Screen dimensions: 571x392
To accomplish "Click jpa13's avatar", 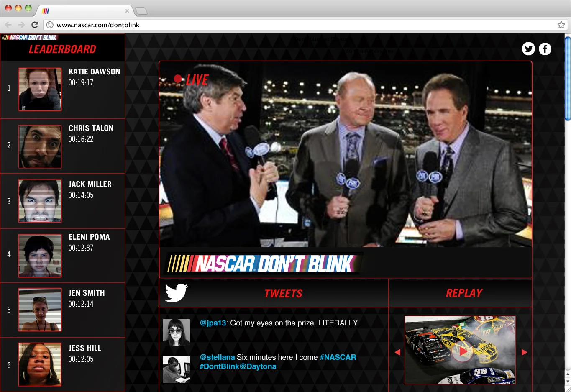I will coord(177,333).
